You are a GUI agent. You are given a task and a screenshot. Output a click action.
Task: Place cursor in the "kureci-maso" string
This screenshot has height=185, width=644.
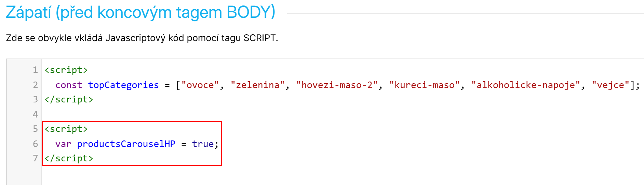[425, 85]
